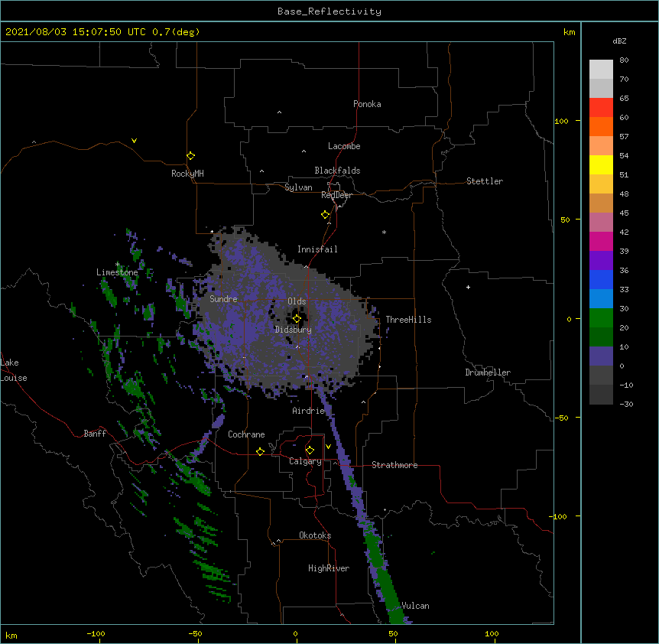Click the RockyMH label
659x644 pixels.
[187, 174]
